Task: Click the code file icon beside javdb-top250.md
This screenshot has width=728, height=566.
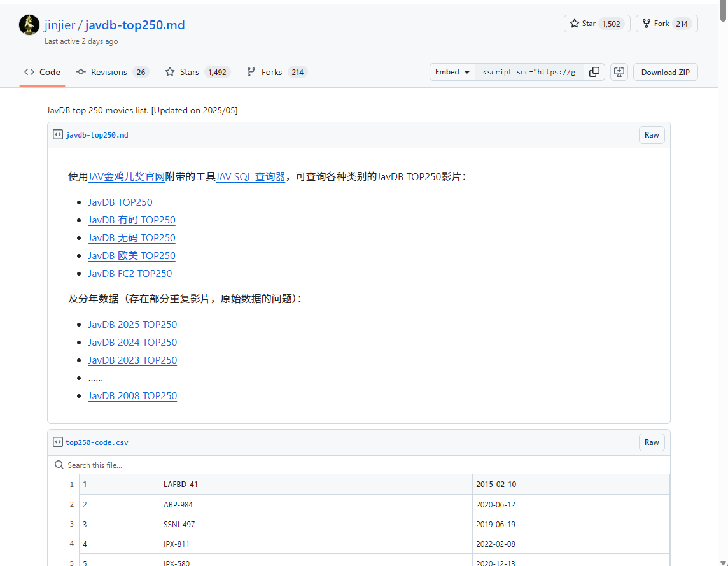Action: pyautogui.click(x=57, y=135)
